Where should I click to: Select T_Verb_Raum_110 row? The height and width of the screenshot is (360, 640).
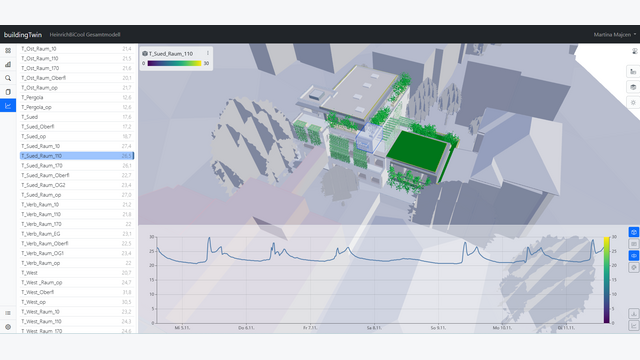pos(77,214)
